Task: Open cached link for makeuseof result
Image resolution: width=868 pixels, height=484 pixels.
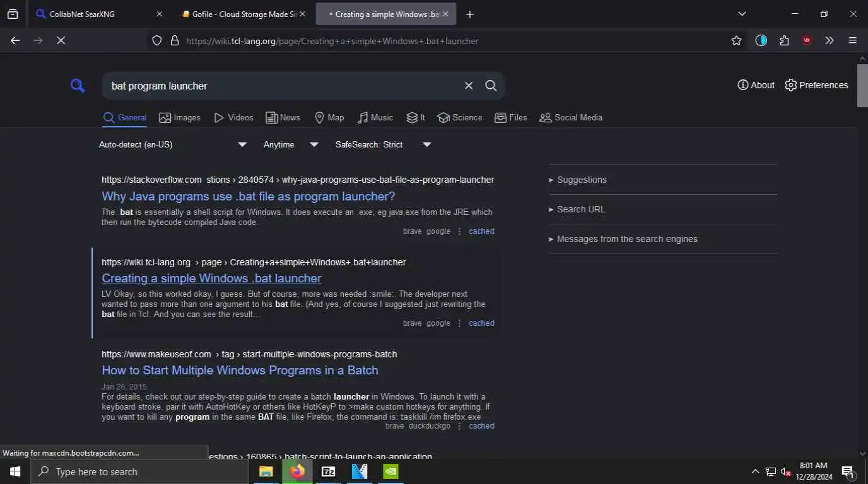Action: tap(481, 426)
